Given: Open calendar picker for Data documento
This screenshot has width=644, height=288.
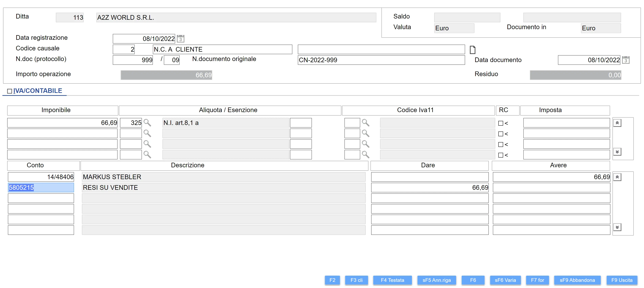Looking at the screenshot, I should coord(625,60).
